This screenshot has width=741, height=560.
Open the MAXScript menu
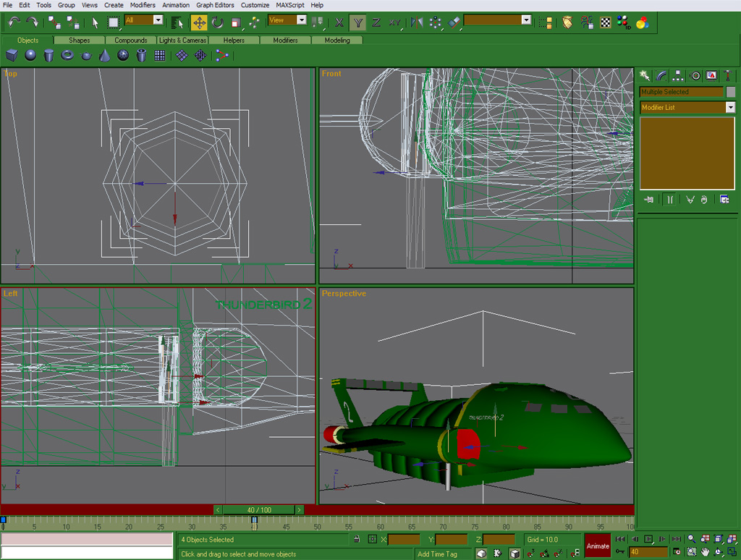290,5
